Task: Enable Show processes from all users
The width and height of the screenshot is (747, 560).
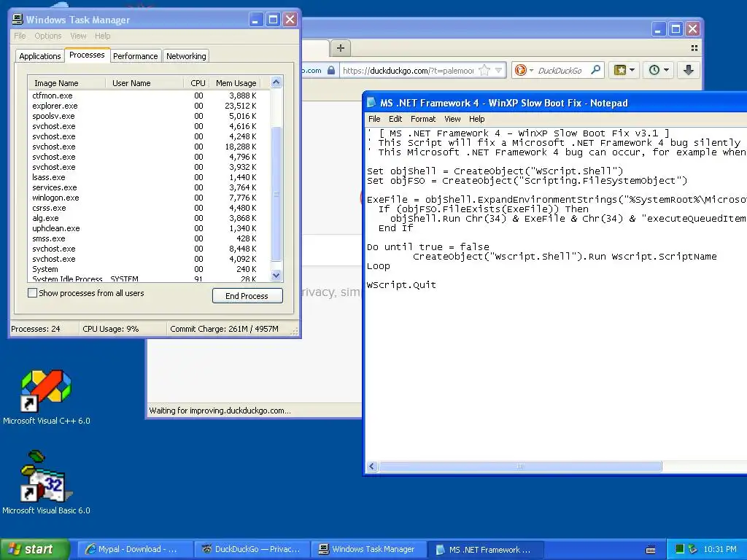Action: pos(32,293)
